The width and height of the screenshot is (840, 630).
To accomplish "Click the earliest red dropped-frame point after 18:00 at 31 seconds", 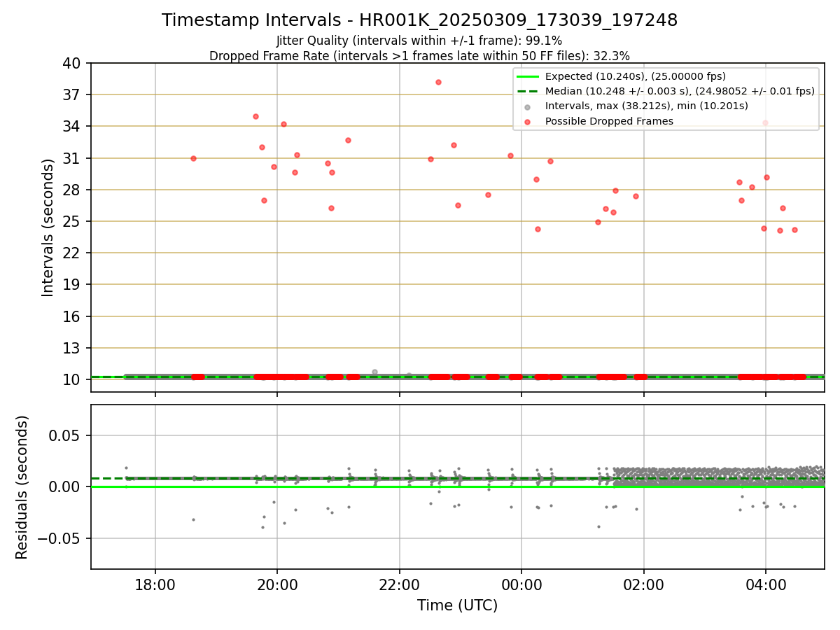I will 193,158.
